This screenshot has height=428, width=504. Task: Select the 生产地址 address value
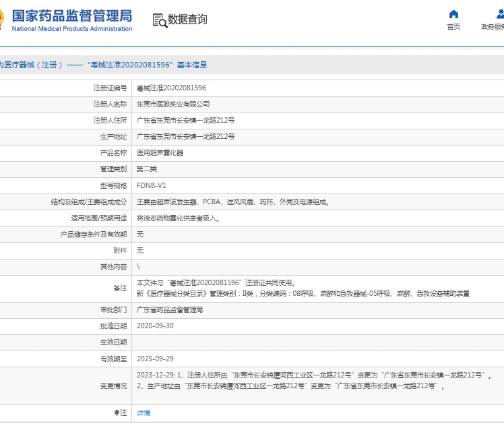[185, 137]
